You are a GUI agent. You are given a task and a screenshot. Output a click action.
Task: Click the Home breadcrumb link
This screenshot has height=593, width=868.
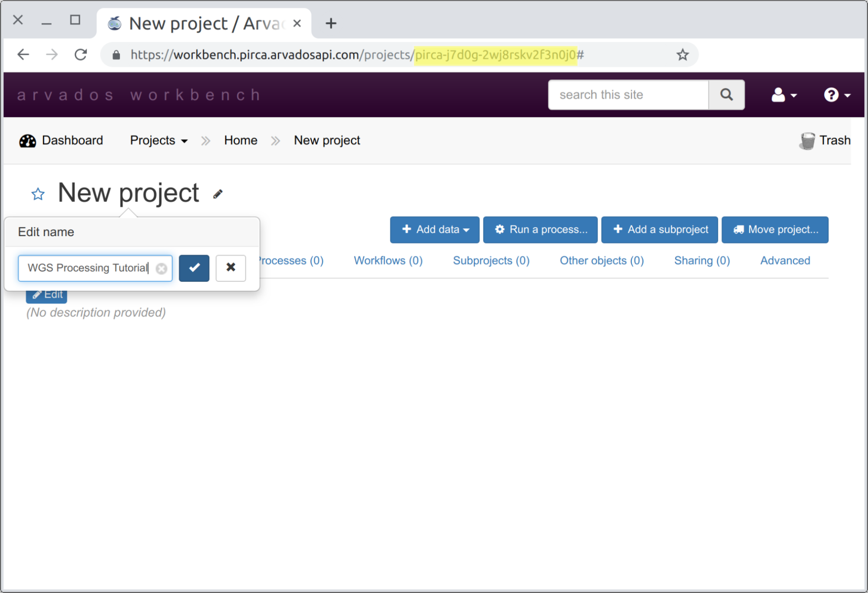point(241,141)
